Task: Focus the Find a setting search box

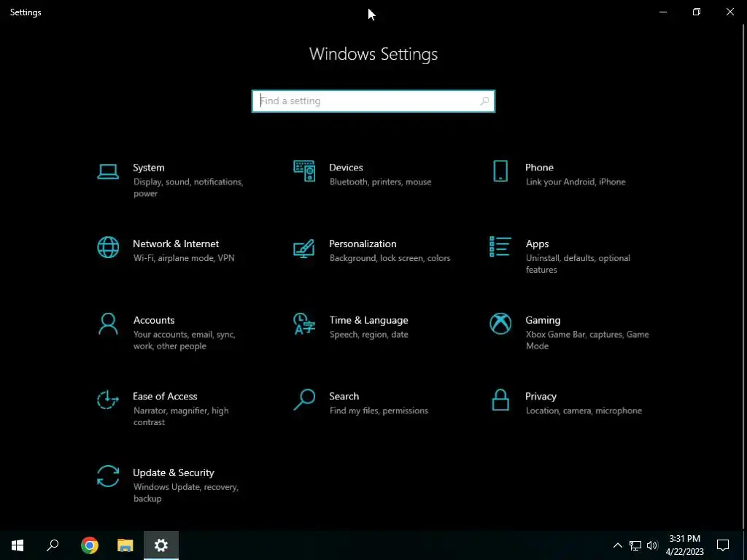Action: 373,101
